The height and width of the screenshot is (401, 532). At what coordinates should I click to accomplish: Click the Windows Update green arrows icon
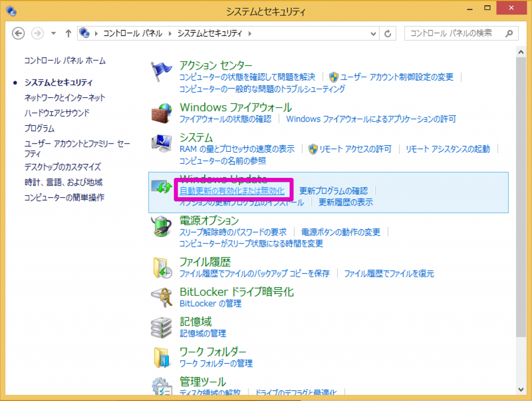162,186
